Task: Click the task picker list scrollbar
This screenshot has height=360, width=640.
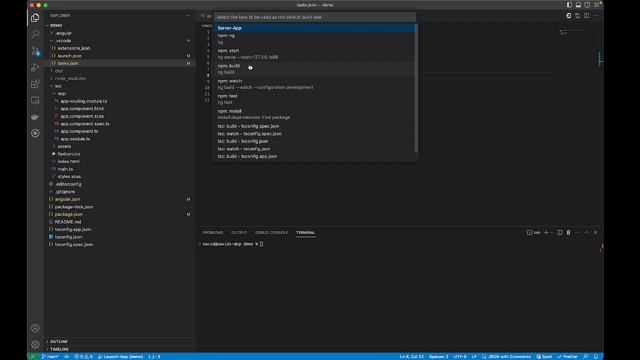Action: [416, 88]
